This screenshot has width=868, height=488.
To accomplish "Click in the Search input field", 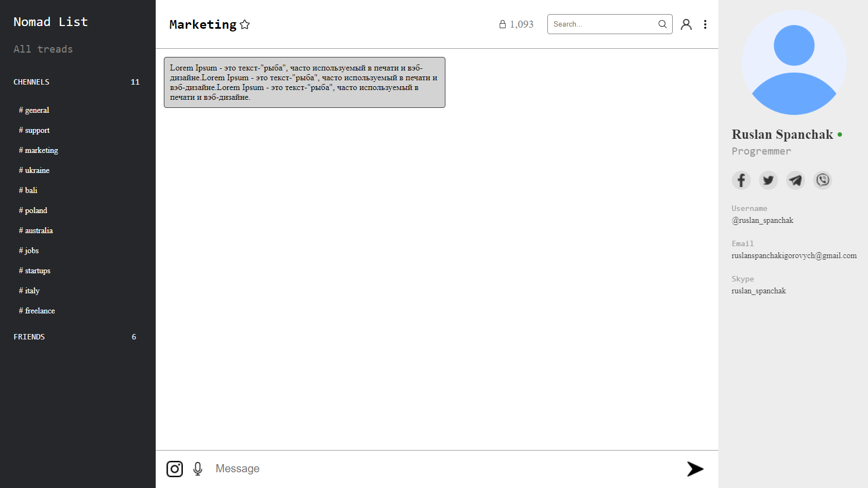I will click(x=602, y=24).
